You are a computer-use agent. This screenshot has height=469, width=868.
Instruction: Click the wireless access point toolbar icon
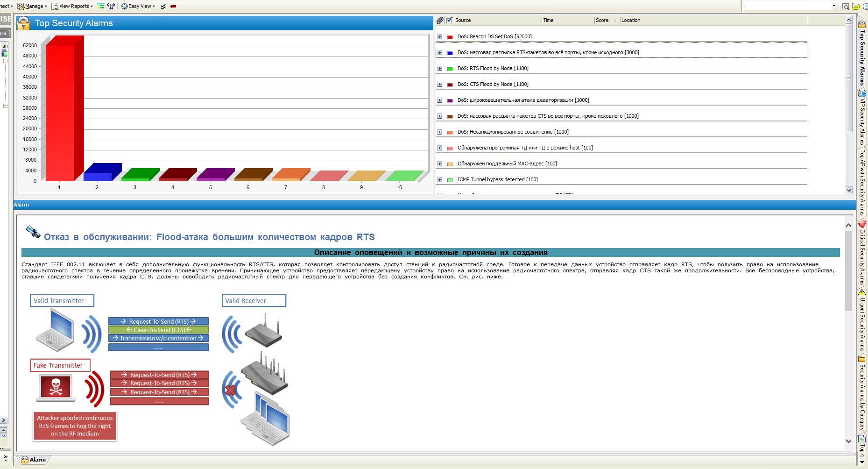tap(111, 6)
